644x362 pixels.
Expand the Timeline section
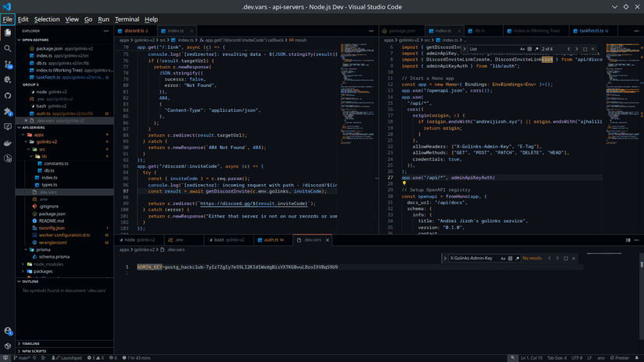31,343
